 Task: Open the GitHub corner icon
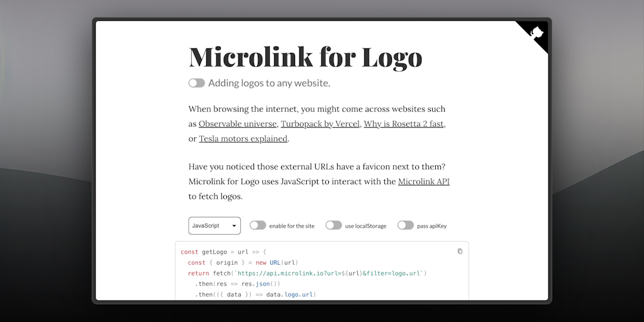click(537, 33)
